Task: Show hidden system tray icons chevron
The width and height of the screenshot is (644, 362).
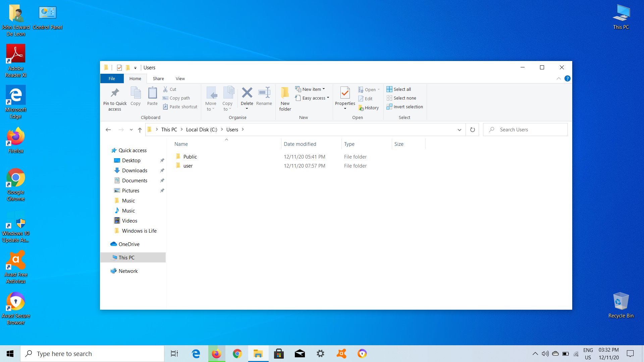Action: click(535, 354)
